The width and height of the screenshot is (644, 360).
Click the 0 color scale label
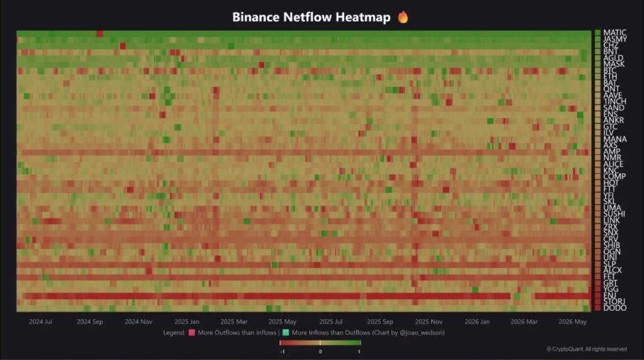point(320,352)
